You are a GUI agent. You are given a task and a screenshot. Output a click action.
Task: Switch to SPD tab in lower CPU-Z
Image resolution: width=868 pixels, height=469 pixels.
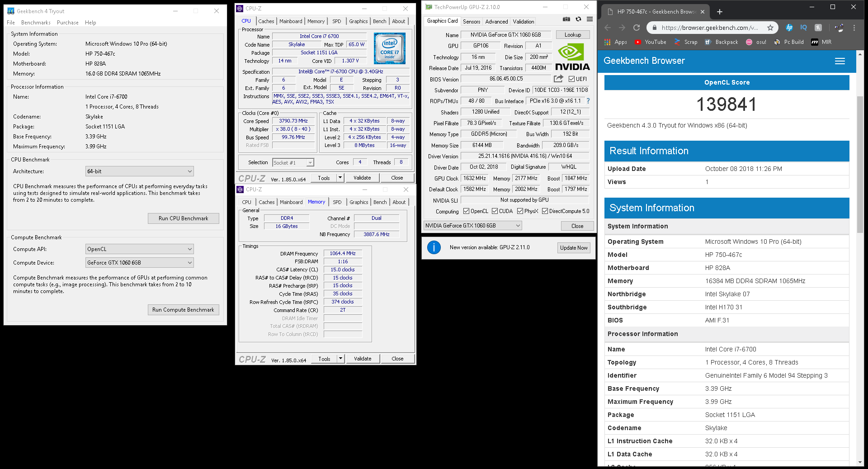[337, 202]
